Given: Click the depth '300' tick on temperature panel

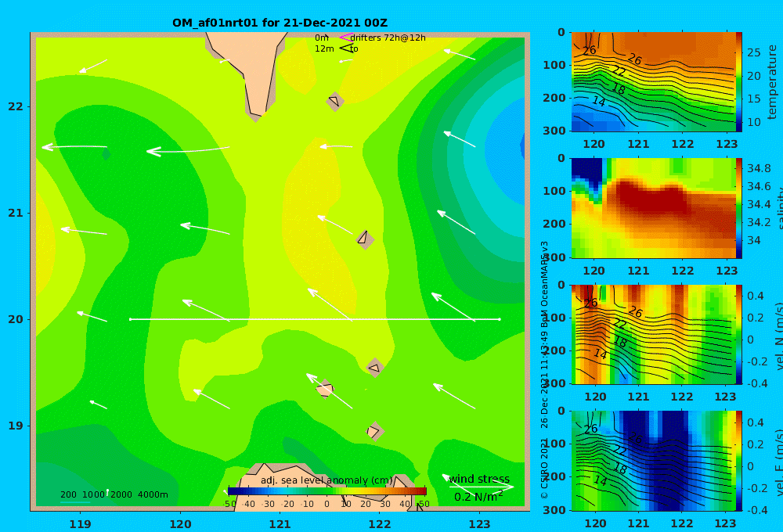Looking at the screenshot, I should click(x=554, y=131).
